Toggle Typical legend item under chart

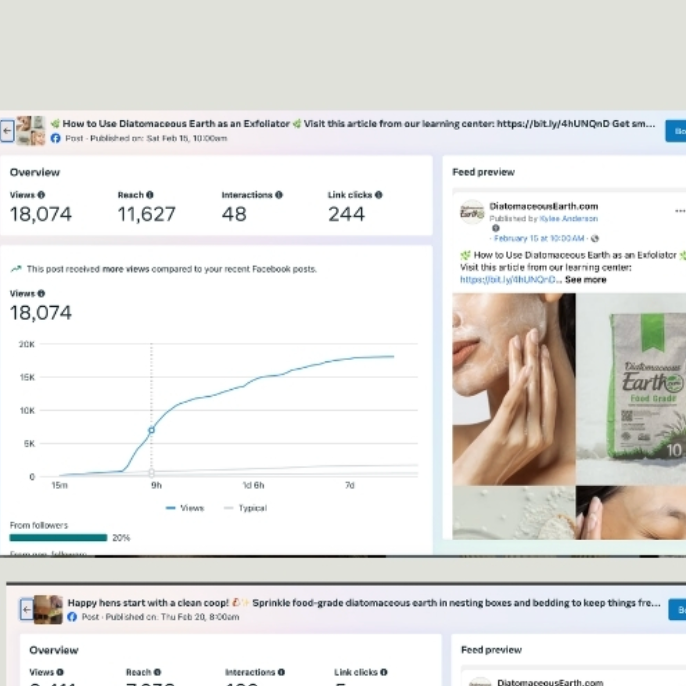coord(245,508)
